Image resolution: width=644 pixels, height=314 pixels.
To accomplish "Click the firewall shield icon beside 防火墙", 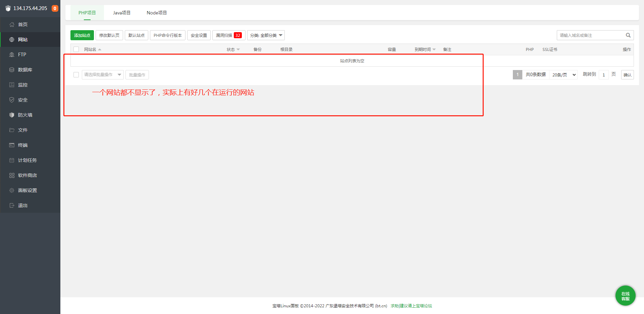I will [x=12, y=115].
